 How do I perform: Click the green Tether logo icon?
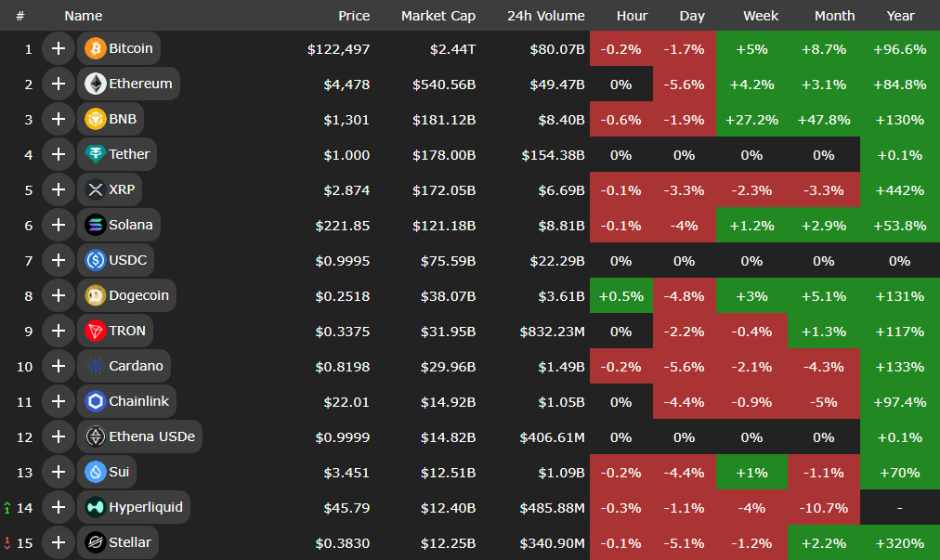pos(96,154)
